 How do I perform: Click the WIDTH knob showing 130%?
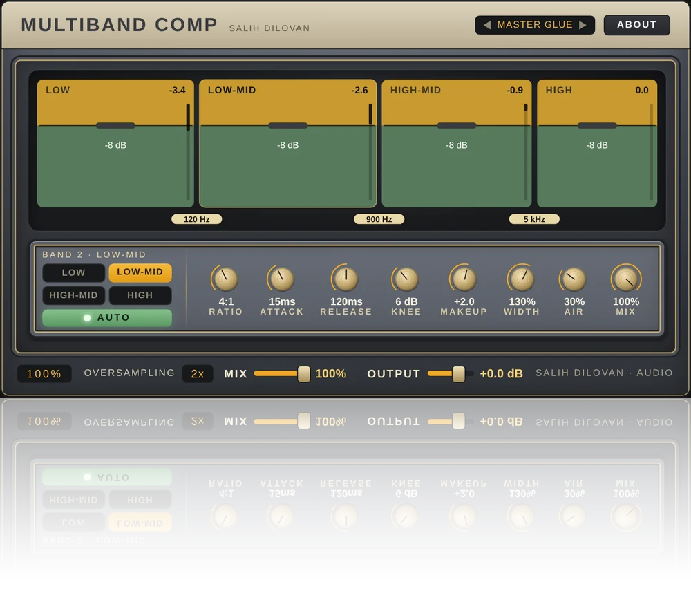pyautogui.click(x=522, y=279)
